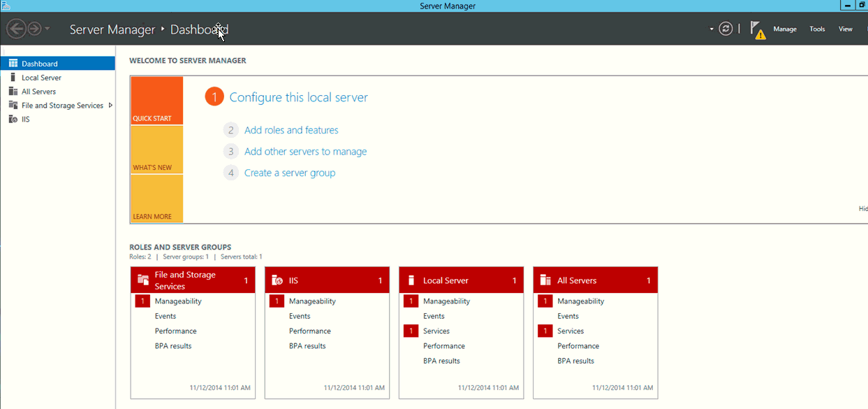The height and width of the screenshot is (409, 868).
Task: Open Events in the All Servers tile
Action: click(x=568, y=316)
